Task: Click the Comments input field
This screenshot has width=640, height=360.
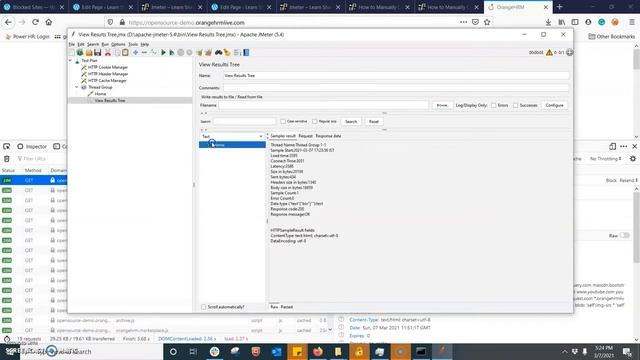Action: click(x=396, y=88)
